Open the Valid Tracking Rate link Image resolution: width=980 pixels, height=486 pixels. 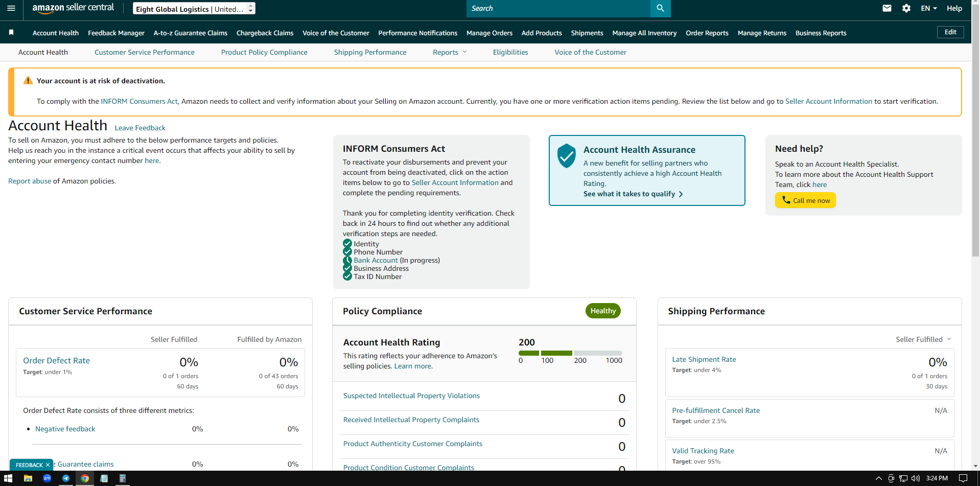click(x=703, y=451)
